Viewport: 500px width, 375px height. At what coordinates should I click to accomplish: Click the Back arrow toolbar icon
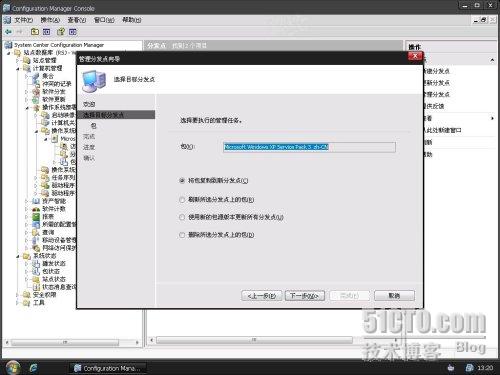click(8, 32)
